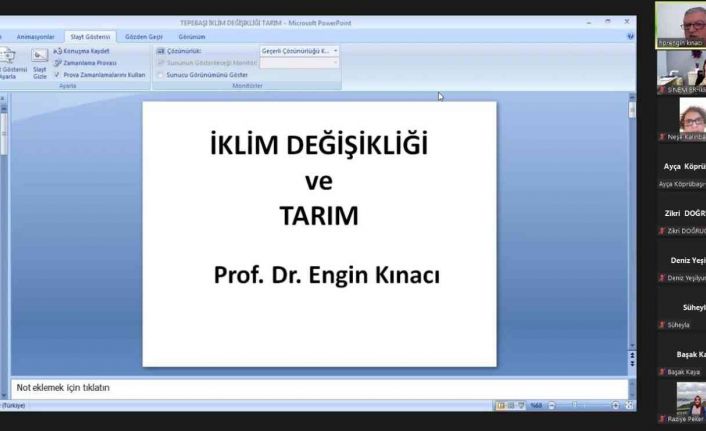Click muted mic icon beside Süheyla
The height and width of the screenshot is (431, 706).
pyautogui.click(x=662, y=325)
